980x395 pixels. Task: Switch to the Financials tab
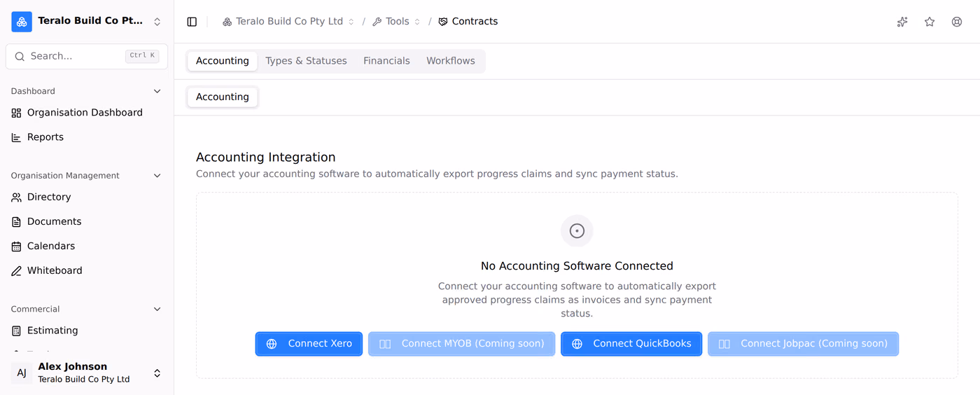point(386,61)
